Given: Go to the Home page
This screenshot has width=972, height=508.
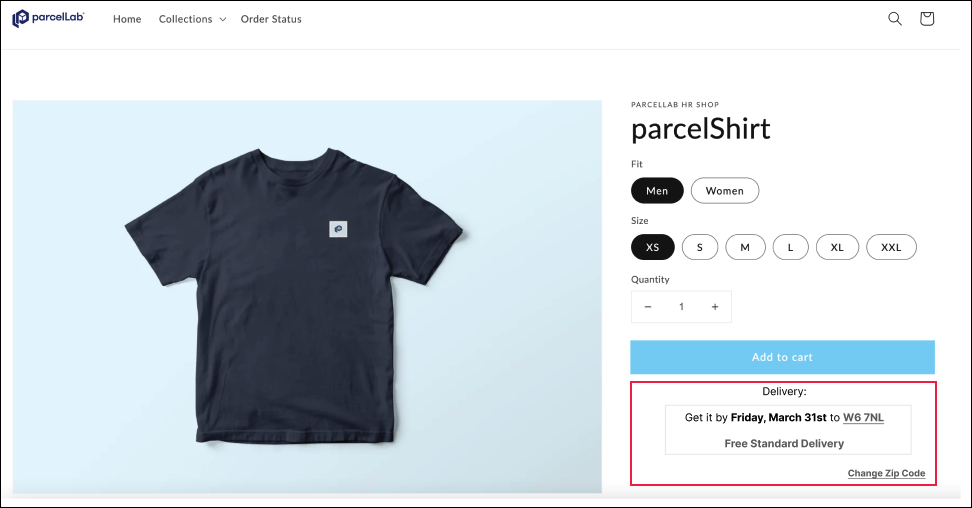Looking at the screenshot, I should coord(127,19).
